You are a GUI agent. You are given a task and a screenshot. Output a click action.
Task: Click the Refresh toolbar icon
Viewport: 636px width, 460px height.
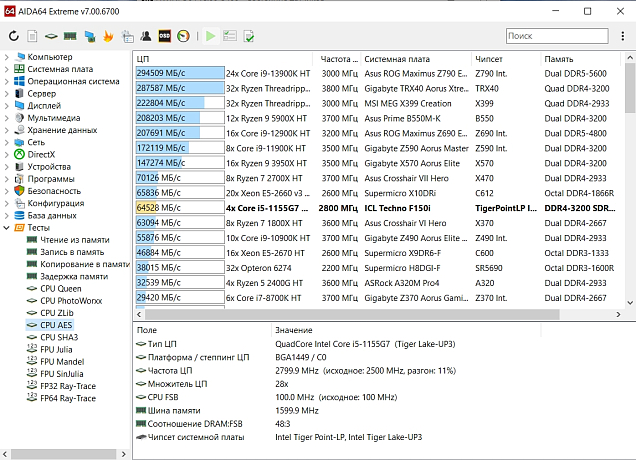tap(14, 36)
